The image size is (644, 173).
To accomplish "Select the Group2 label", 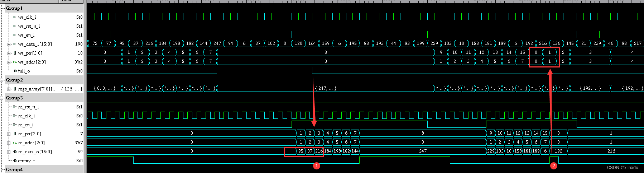I will click(14, 80).
